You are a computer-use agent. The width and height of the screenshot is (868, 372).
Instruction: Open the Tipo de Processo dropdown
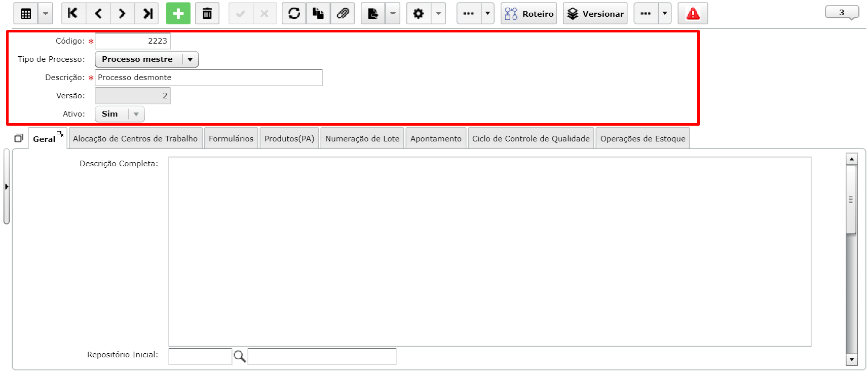coord(147,59)
